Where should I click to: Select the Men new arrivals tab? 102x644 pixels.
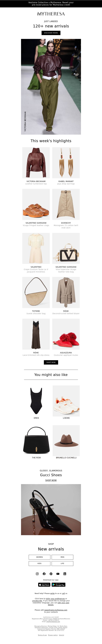point(62,557)
